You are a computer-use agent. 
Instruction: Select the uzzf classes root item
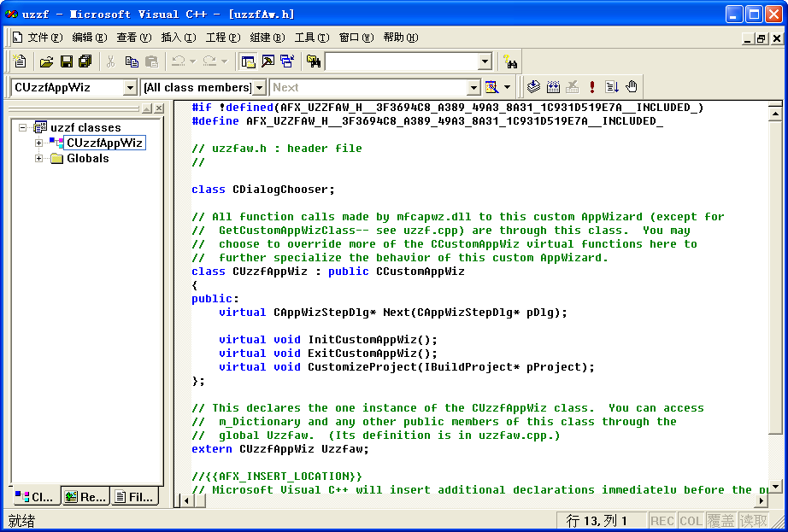click(86, 127)
